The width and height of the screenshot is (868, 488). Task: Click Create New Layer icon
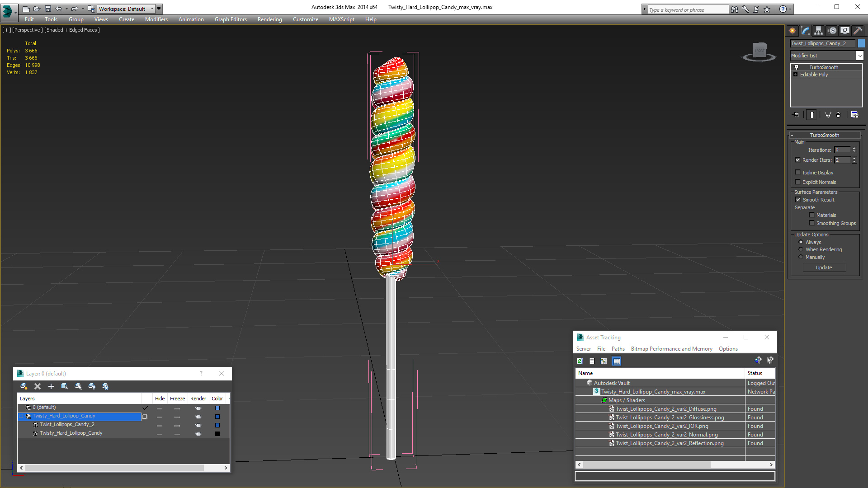(24, 386)
